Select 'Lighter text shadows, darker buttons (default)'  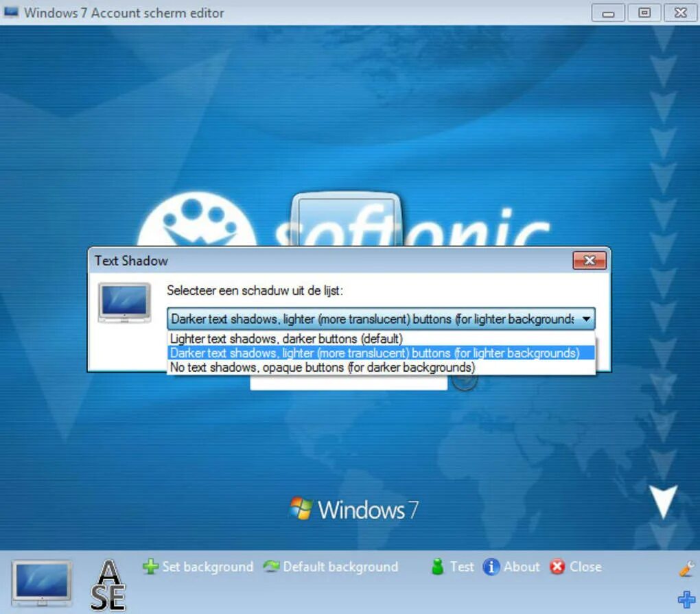pos(382,339)
